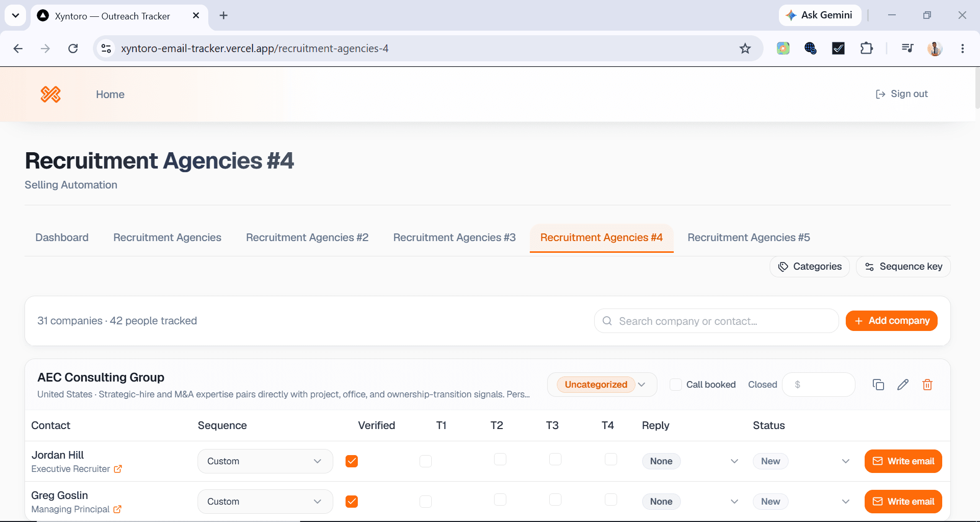Image resolution: width=980 pixels, height=522 pixels.
Task: Switch to Recruitment Agencies #2 tab
Action: [307, 238]
